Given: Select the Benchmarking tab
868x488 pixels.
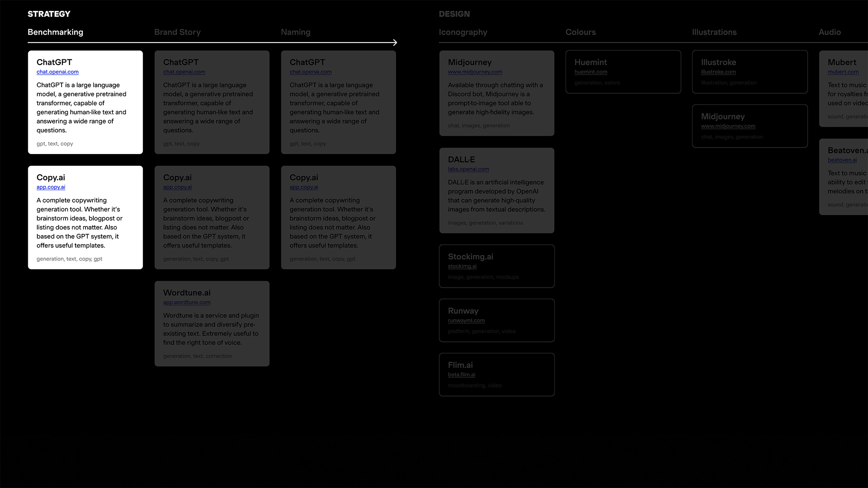Looking at the screenshot, I should (55, 32).
